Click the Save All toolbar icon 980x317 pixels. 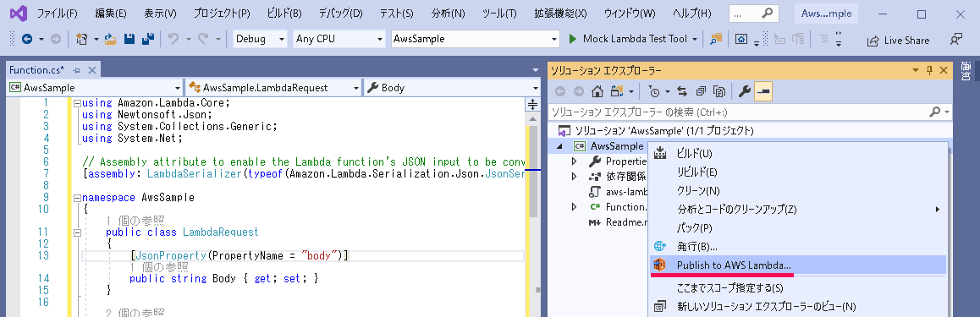pos(148,40)
